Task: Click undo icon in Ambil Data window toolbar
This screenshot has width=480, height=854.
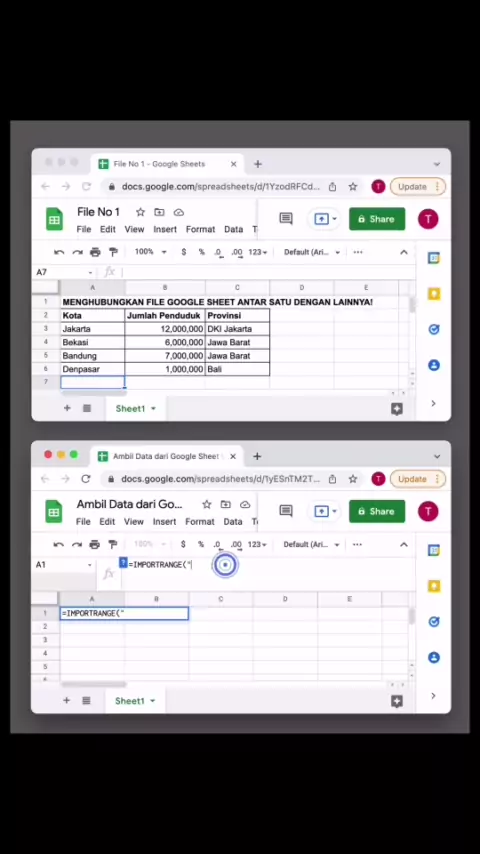Action: coord(59,545)
